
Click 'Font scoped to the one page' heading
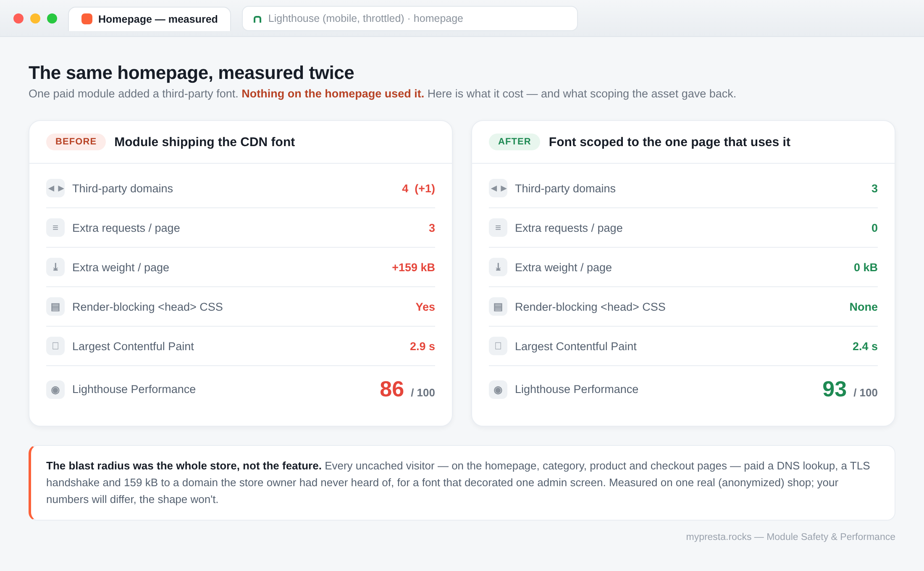pos(669,142)
